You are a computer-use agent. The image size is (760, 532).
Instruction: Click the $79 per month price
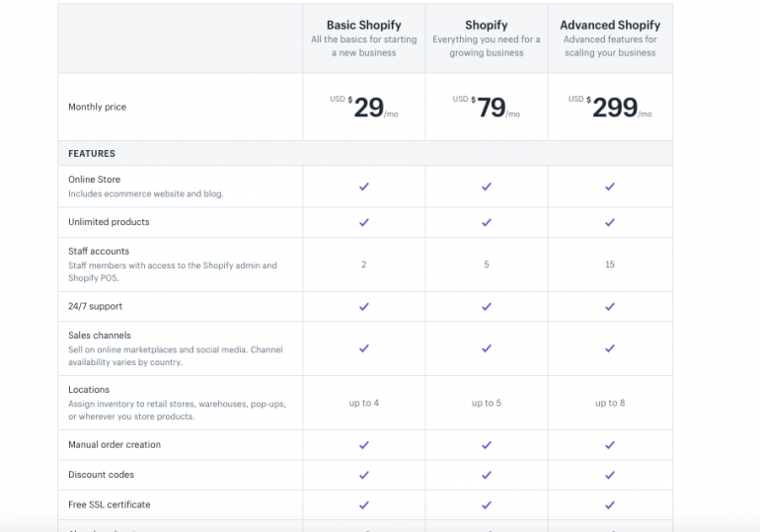[489, 108]
